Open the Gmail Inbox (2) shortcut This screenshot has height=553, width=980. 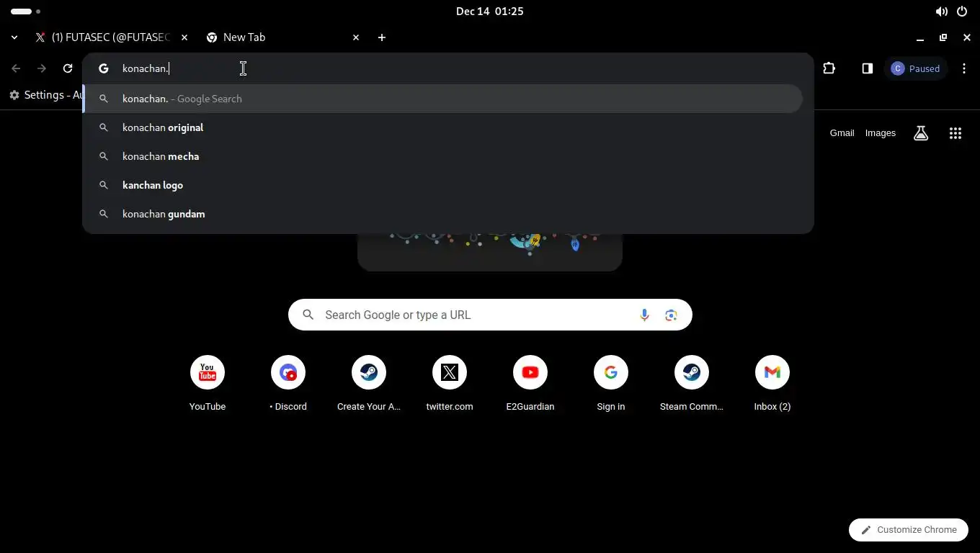coord(772,384)
